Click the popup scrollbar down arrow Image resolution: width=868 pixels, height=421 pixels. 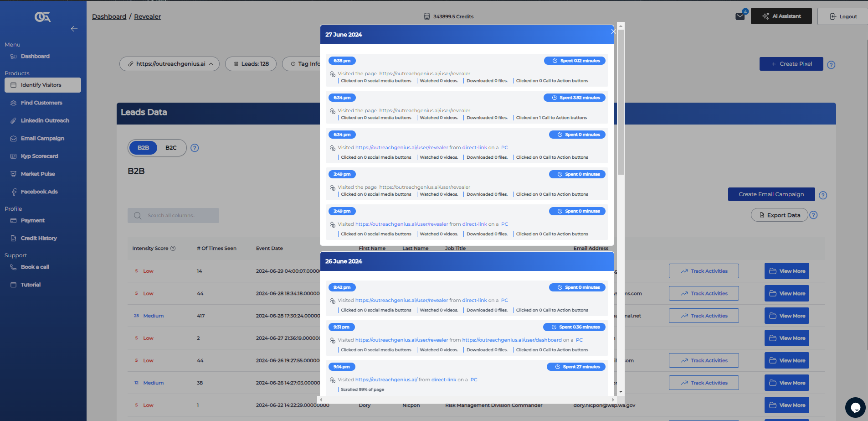(x=621, y=392)
